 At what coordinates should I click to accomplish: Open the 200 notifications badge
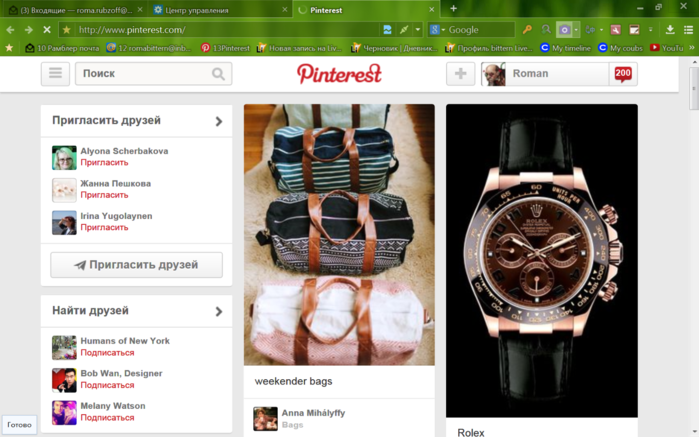tap(623, 74)
